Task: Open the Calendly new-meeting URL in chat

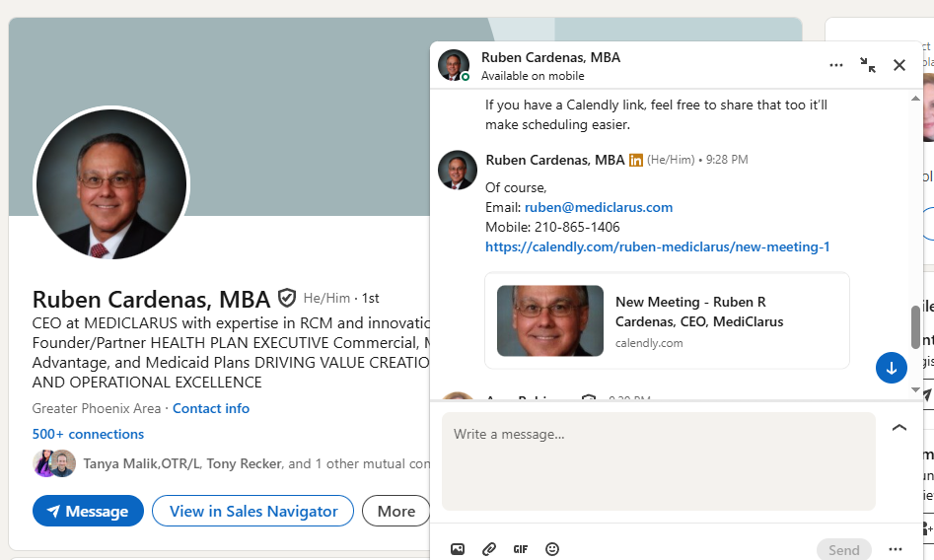Action: tap(657, 246)
